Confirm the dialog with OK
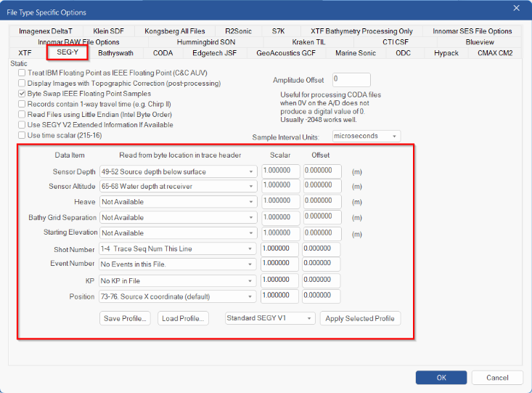 (x=441, y=377)
